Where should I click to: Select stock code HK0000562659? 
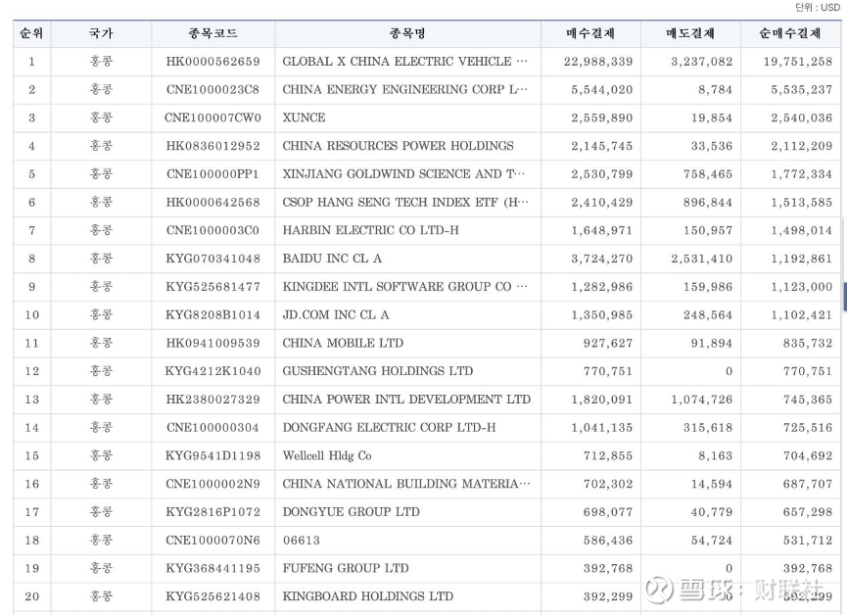coord(213,62)
